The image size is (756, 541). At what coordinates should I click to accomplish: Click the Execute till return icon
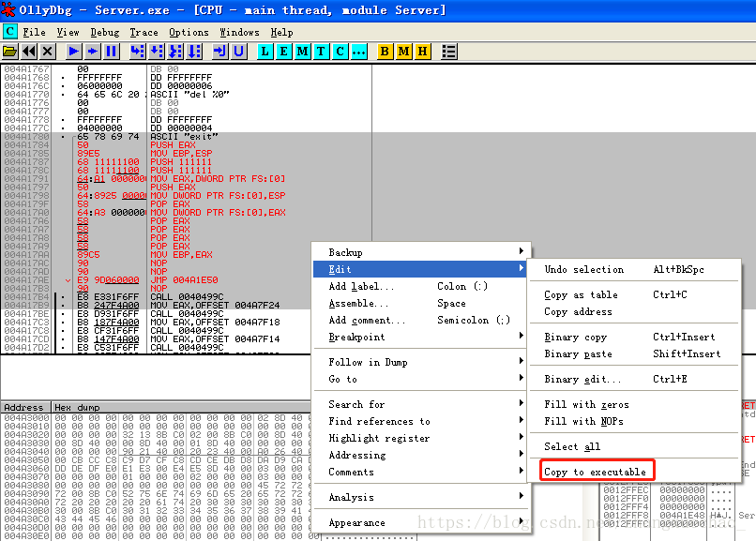(x=219, y=51)
